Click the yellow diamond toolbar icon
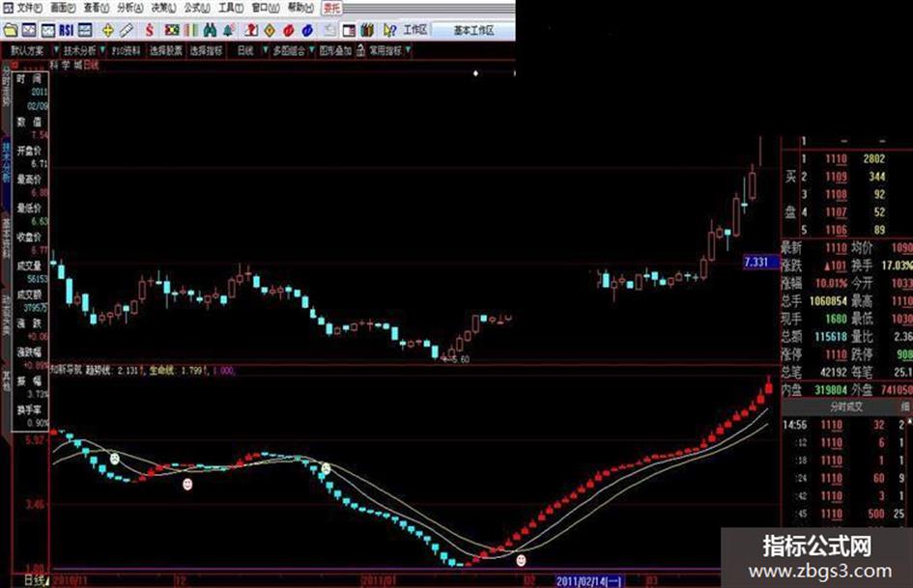The height and width of the screenshot is (588, 913). [269, 30]
